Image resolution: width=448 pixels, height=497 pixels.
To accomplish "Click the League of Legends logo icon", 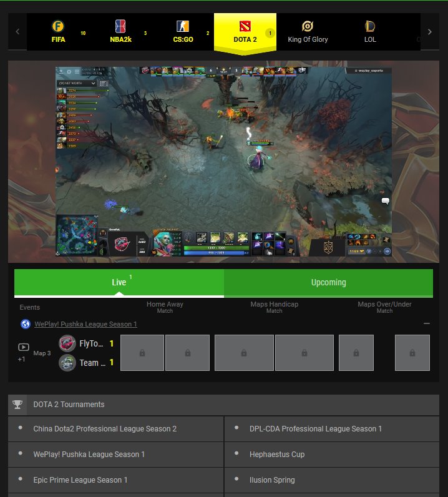I will (370, 26).
